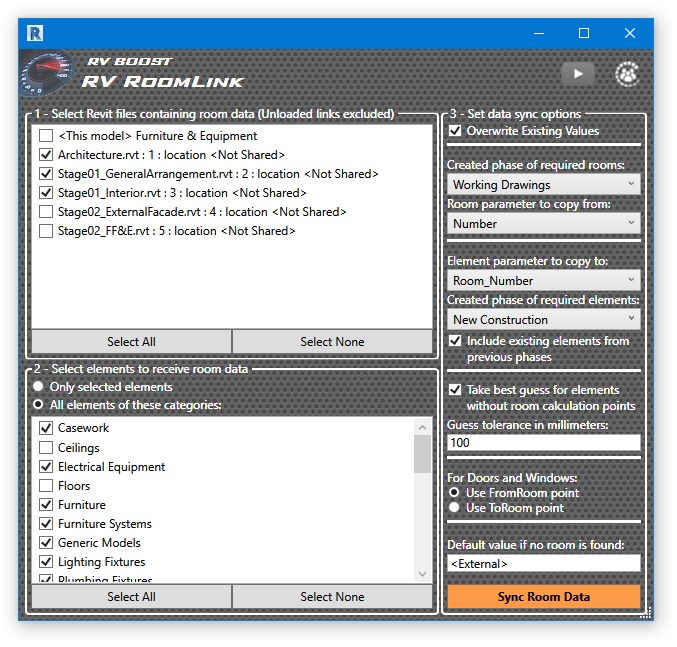Screen dimensions: 677x647
Task: Click the categories list scrollbar thumb
Action: [422, 454]
